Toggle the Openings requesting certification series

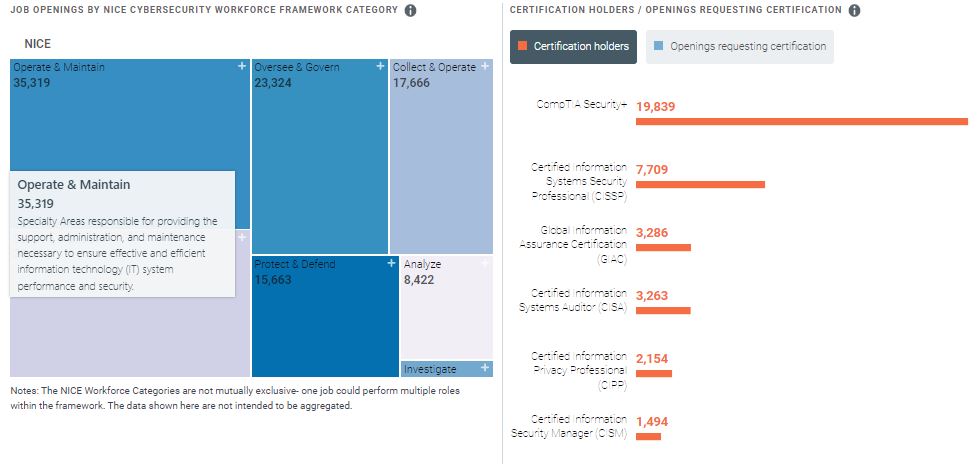[739, 46]
